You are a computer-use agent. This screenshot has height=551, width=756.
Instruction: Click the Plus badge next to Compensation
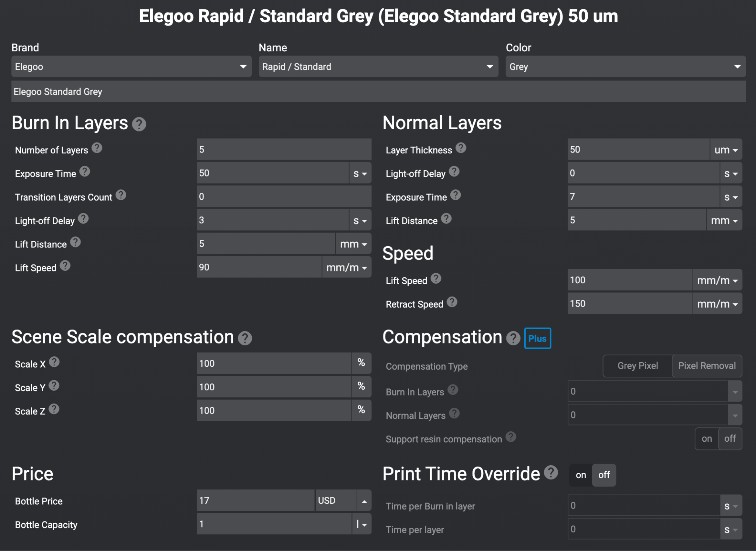pos(537,338)
